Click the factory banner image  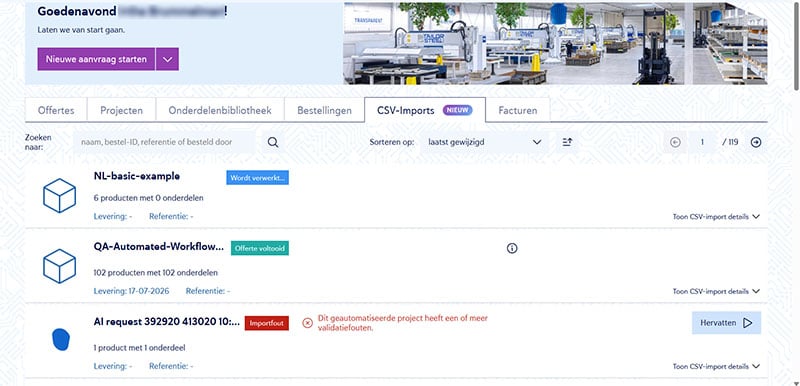click(x=555, y=43)
